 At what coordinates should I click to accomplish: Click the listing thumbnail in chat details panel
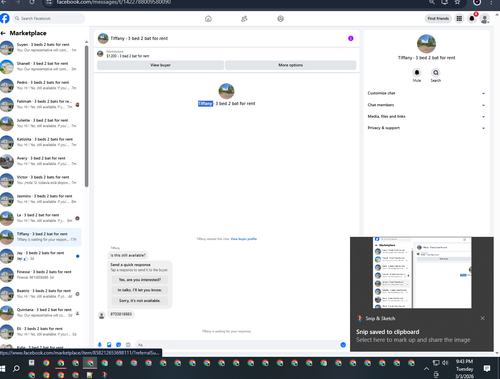click(x=426, y=44)
